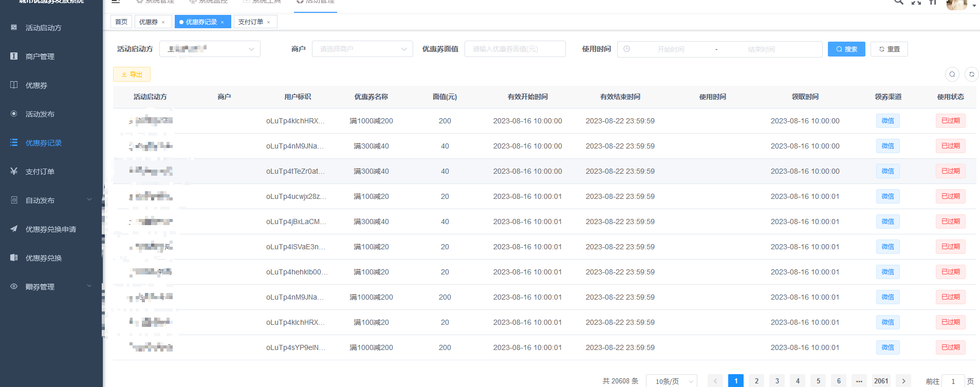Expand the 自动发布 submenu chevron
The image size is (980, 387).
(89, 200)
